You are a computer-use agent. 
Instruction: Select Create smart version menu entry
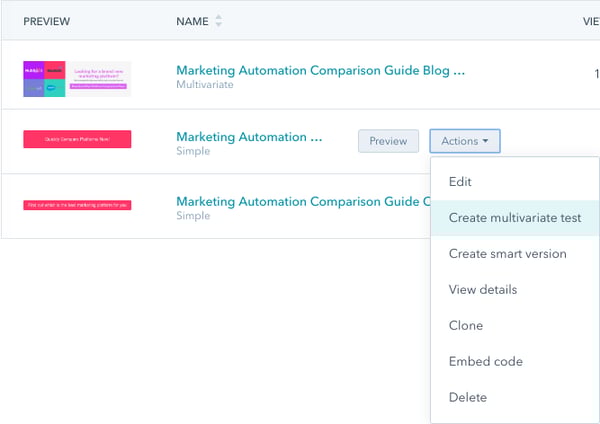[x=507, y=254]
